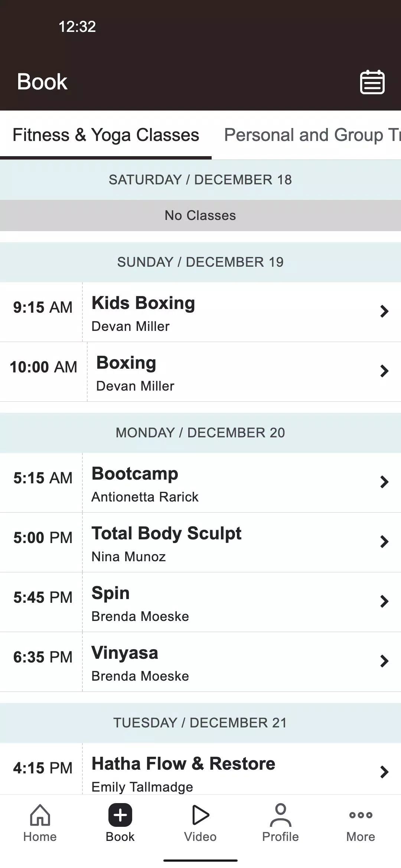The width and height of the screenshot is (401, 868).
Task: Tap the Home icon in bottom navigation
Action: coord(40,815)
